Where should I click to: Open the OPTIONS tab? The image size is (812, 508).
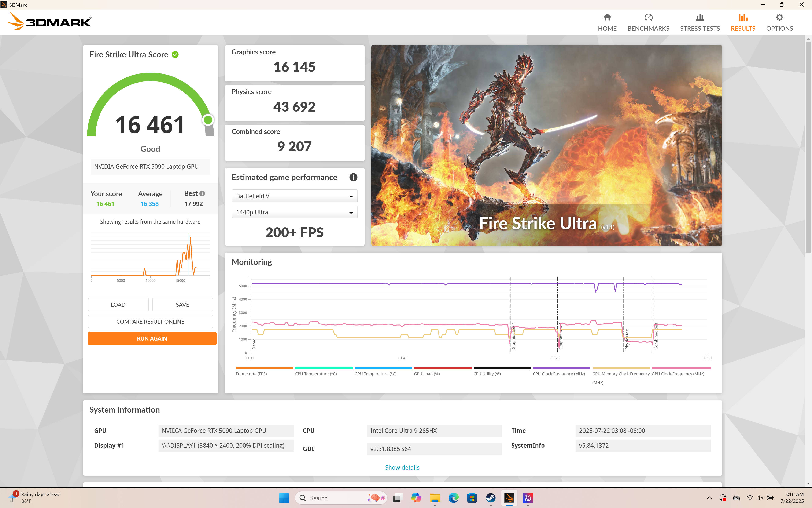[779, 22]
